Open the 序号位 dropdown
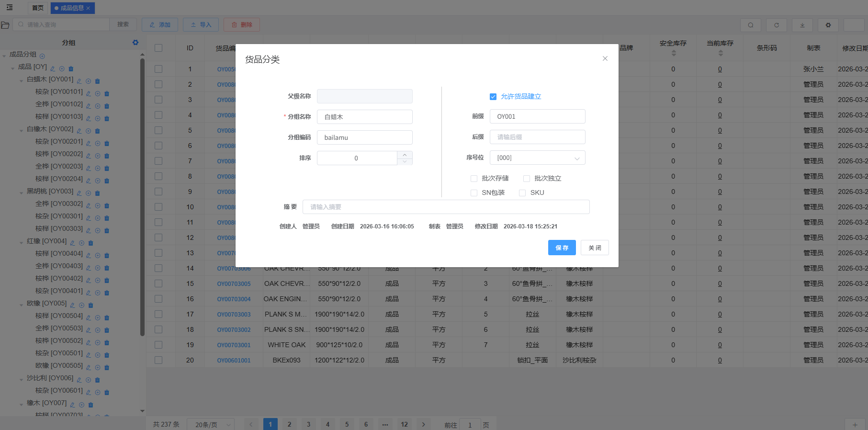Screen dimensions: 868x430 tap(537, 158)
